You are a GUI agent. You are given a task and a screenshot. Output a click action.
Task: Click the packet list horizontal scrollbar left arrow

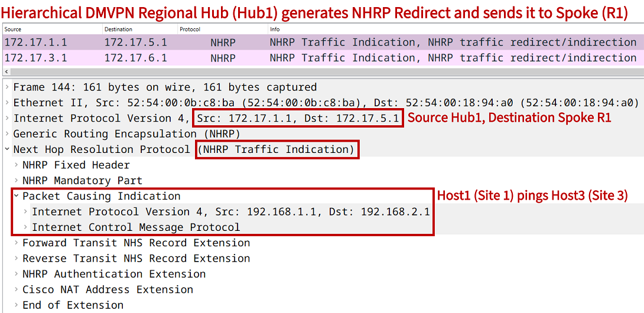5,71
